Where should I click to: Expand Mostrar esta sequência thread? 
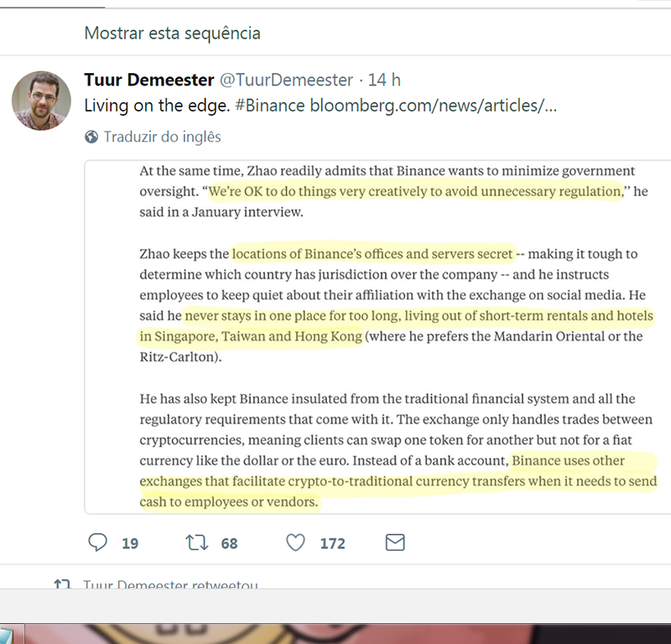pos(172,33)
